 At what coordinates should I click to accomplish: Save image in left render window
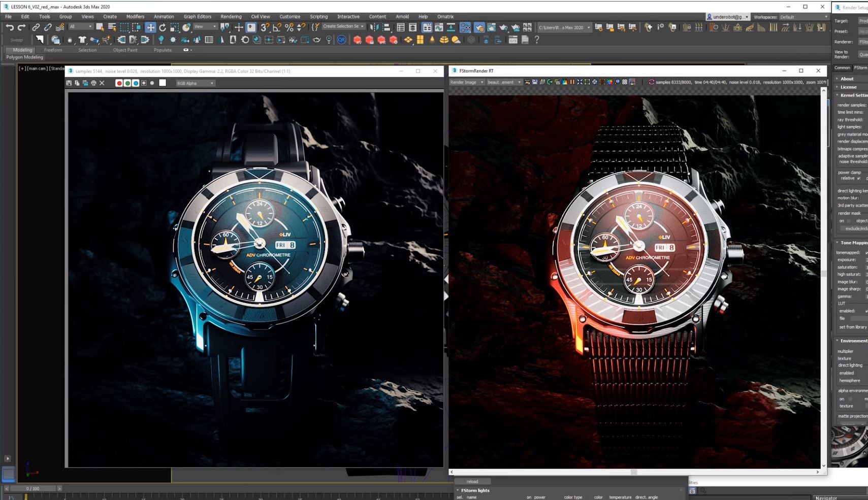[69, 83]
